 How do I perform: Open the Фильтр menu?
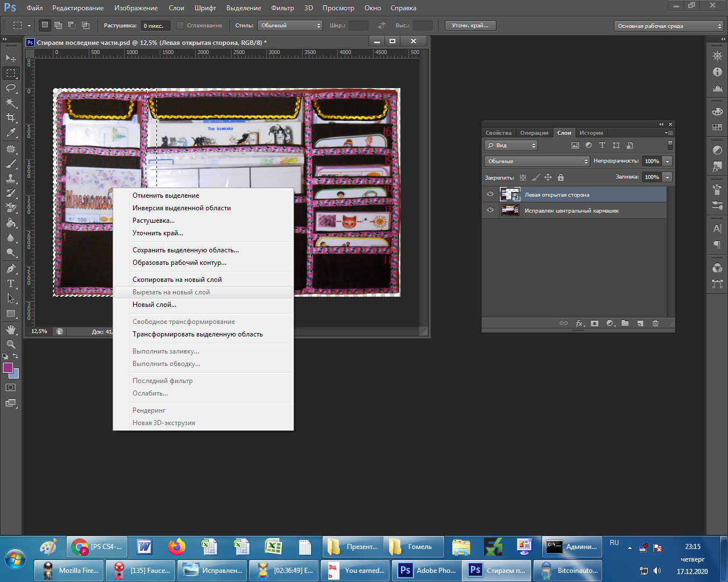pyautogui.click(x=282, y=8)
